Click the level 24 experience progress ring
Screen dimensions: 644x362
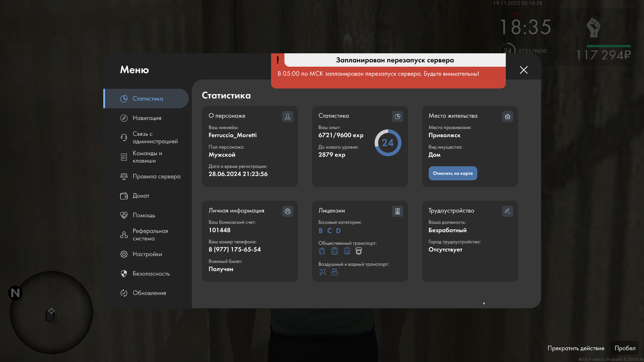388,143
